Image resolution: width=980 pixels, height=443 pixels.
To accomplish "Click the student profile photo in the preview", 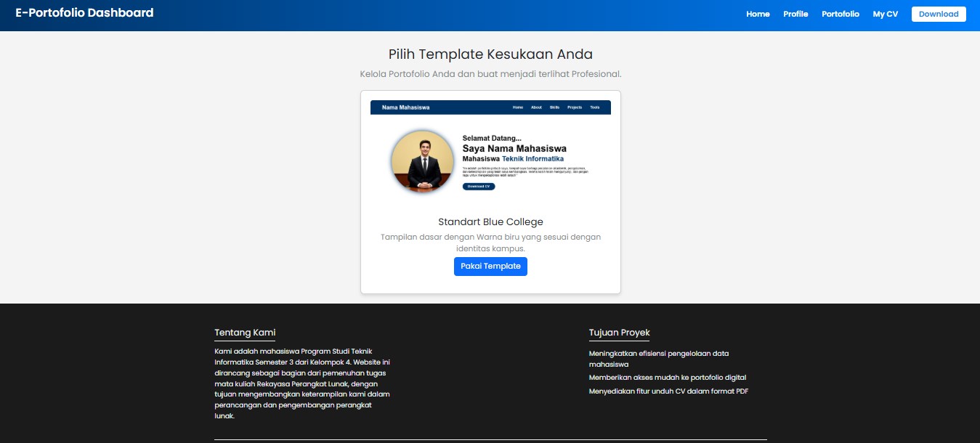I will (x=422, y=161).
